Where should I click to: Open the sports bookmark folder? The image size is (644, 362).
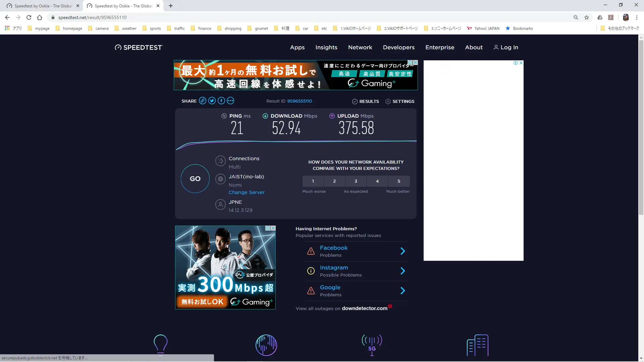click(x=152, y=28)
